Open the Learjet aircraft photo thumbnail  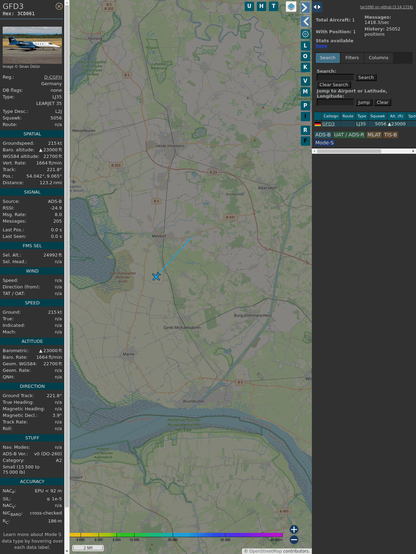click(32, 45)
